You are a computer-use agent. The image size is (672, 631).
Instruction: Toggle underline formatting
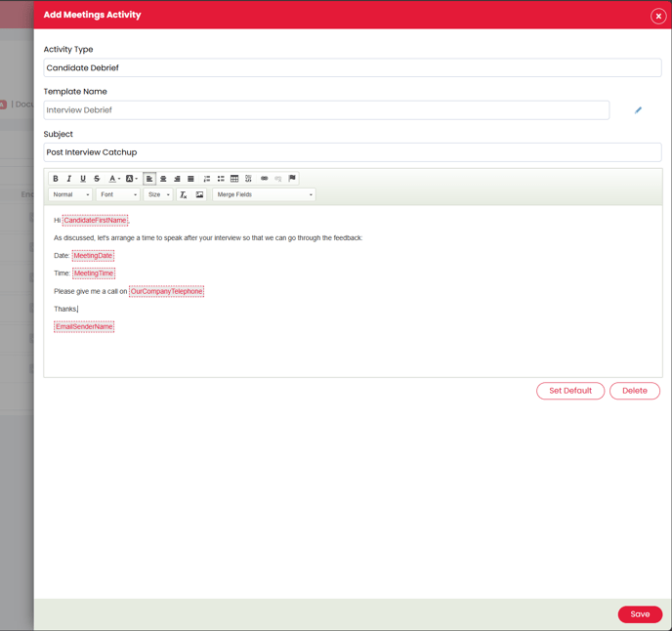(x=83, y=179)
